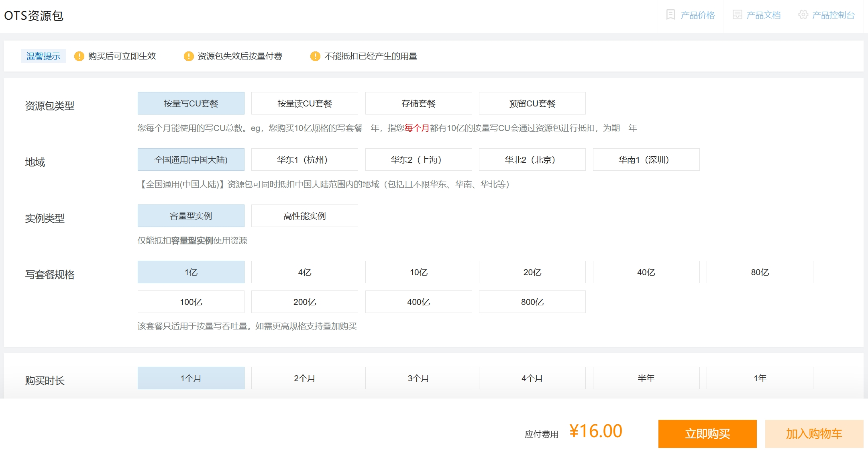Click warning icon beside 不能抵扣已经产生的用量
Viewport: 868px width, 456px height.
pos(315,56)
